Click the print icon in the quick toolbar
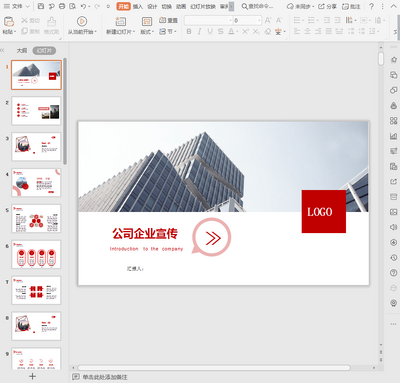The image size is (400, 383). (x=62, y=6)
